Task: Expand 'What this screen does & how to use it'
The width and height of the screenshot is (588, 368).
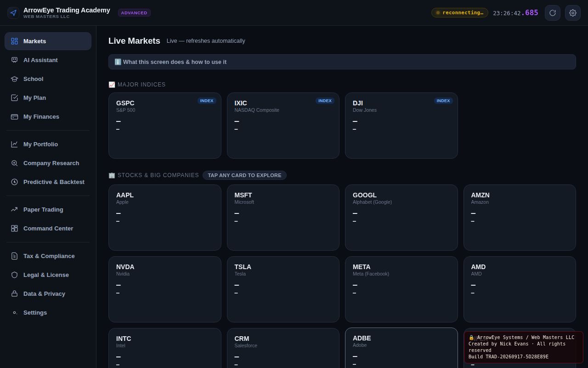Action: [342, 62]
